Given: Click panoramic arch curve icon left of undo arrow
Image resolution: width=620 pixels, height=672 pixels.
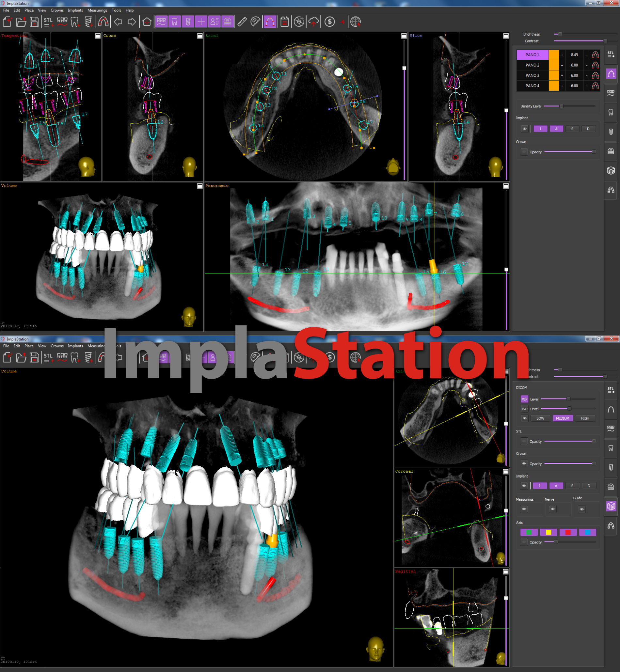Looking at the screenshot, I should click(x=103, y=22).
